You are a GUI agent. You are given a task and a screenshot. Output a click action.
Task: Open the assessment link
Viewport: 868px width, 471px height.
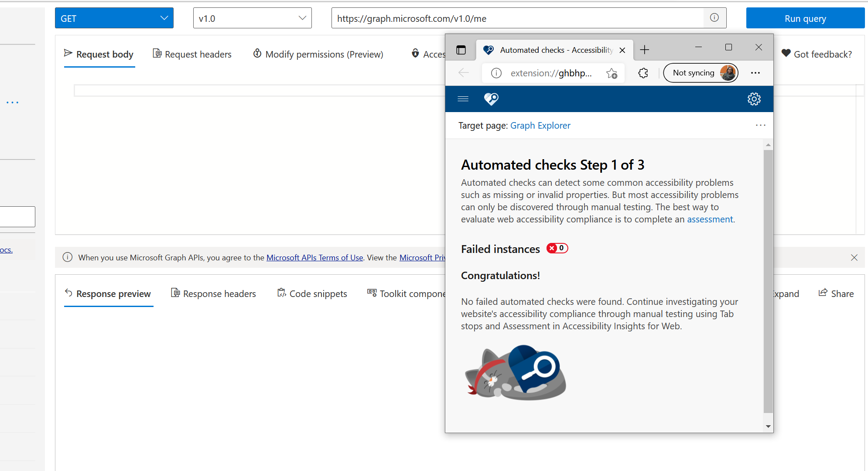click(x=710, y=219)
